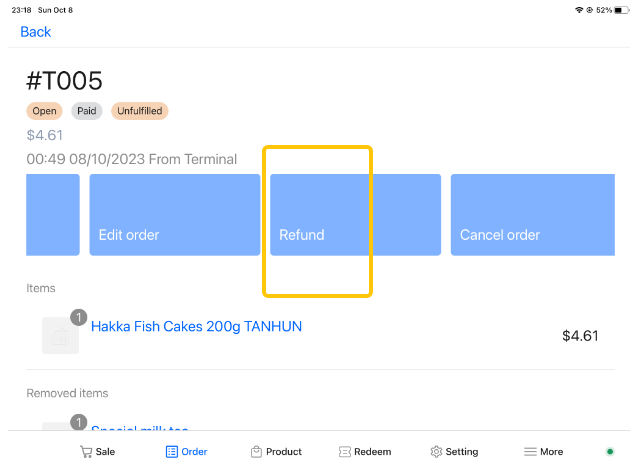Open Hakka Fish Cakes 200g TANHUN link

[196, 326]
